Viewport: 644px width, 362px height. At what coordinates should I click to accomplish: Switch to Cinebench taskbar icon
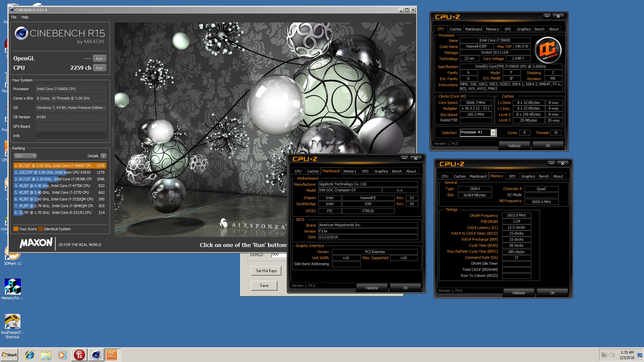coord(96,355)
